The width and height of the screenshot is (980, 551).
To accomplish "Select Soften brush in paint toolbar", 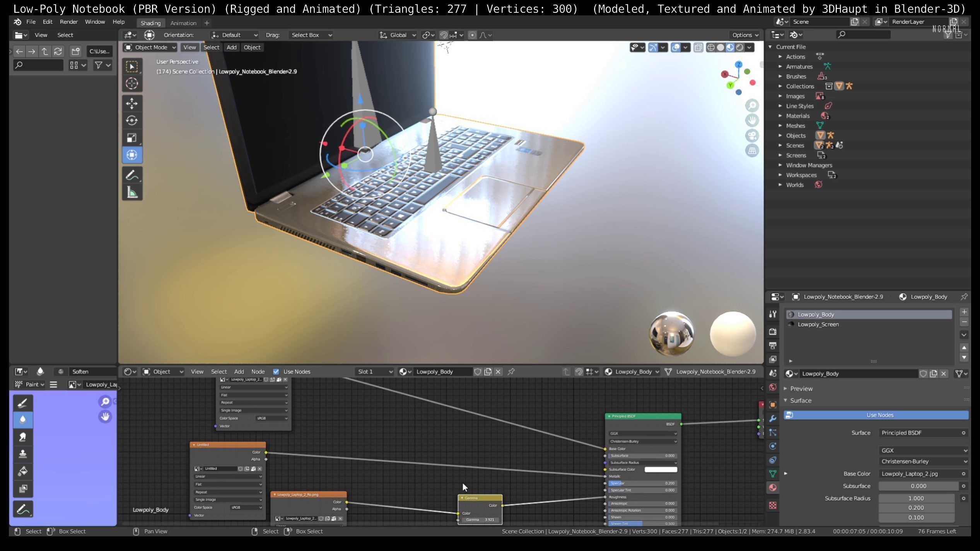I will [x=23, y=420].
